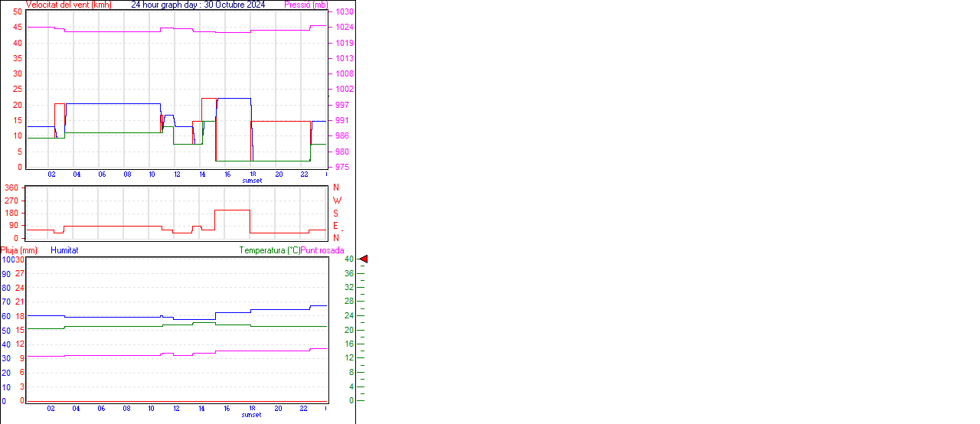
Task: Click the 'Velocitat del vent (kmh)' label
Action: point(68,5)
